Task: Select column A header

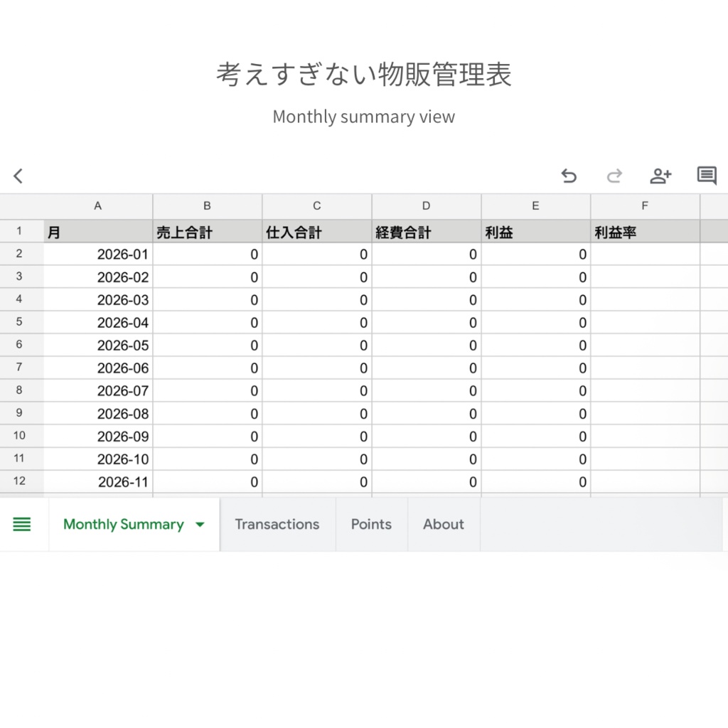Action: [97, 205]
